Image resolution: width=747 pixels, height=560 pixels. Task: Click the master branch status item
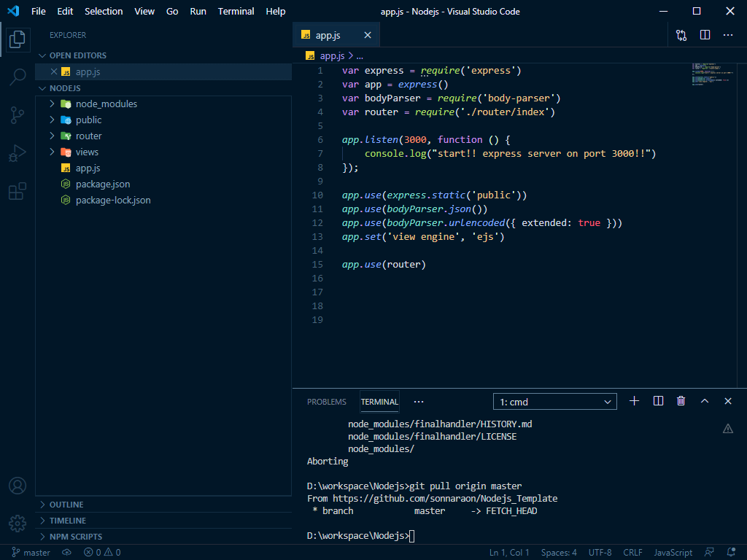[x=31, y=553]
